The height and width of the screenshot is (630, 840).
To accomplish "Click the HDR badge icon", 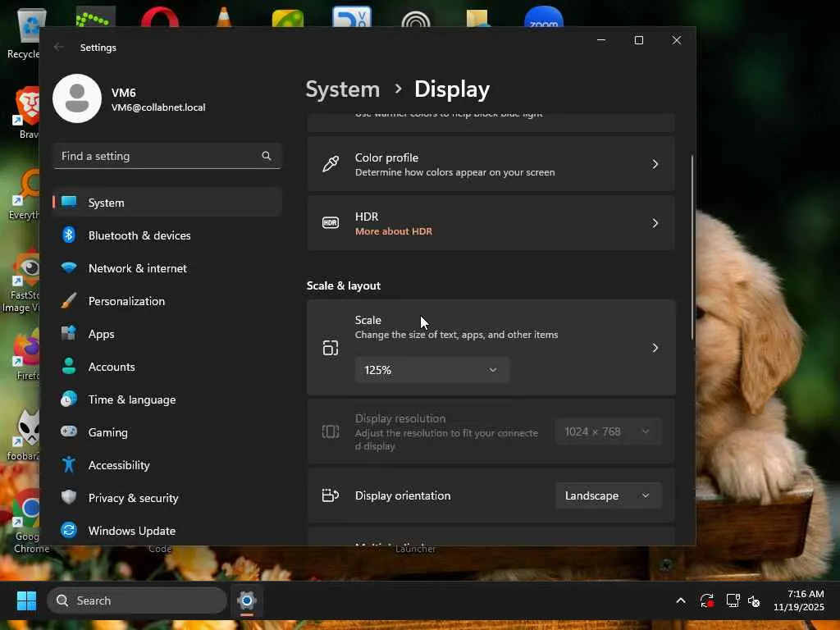I will coord(331,222).
